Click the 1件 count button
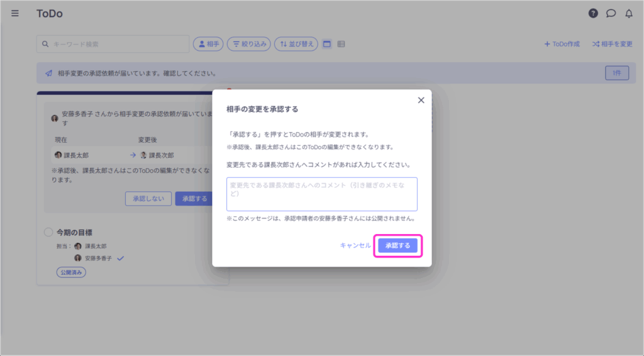Screen dimensions: 644x356 [616, 73]
